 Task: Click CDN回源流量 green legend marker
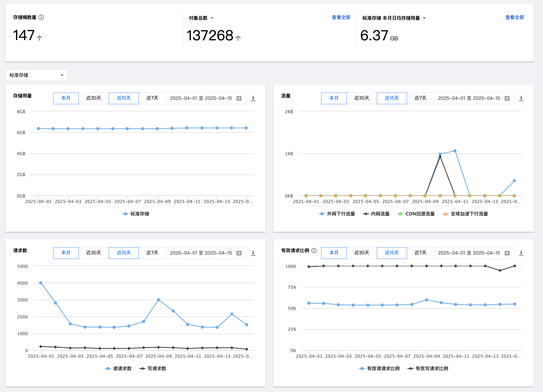(x=400, y=214)
